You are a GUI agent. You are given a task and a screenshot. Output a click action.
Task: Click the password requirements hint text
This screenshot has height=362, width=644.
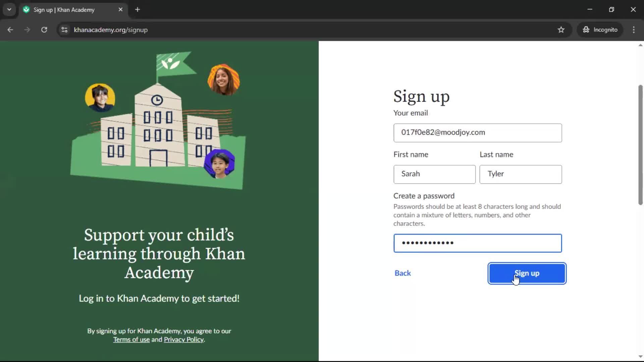pos(477,215)
